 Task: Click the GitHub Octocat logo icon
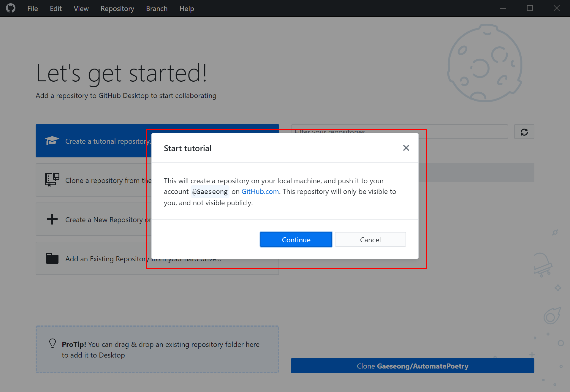click(x=11, y=8)
